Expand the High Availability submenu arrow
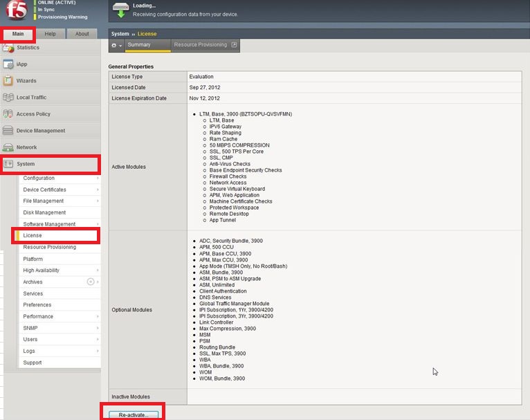530x420 pixels. (x=98, y=271)
